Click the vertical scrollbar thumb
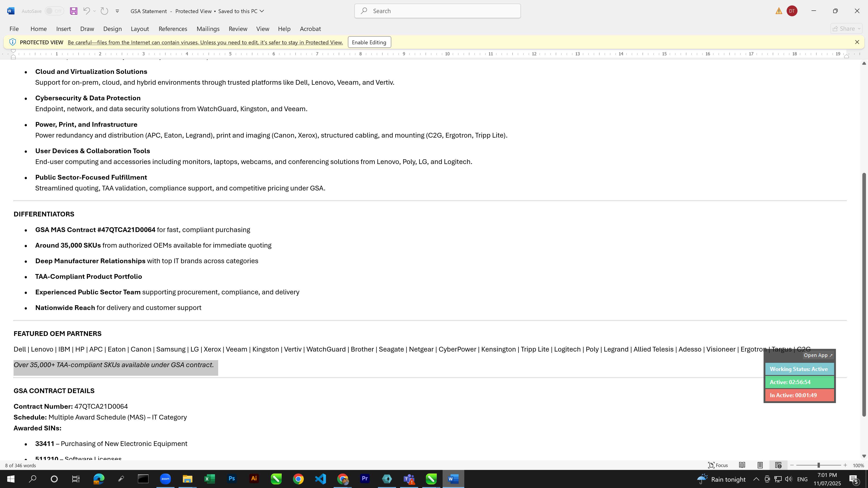This screenshot has width=868, height=488. tap(864, 295)
